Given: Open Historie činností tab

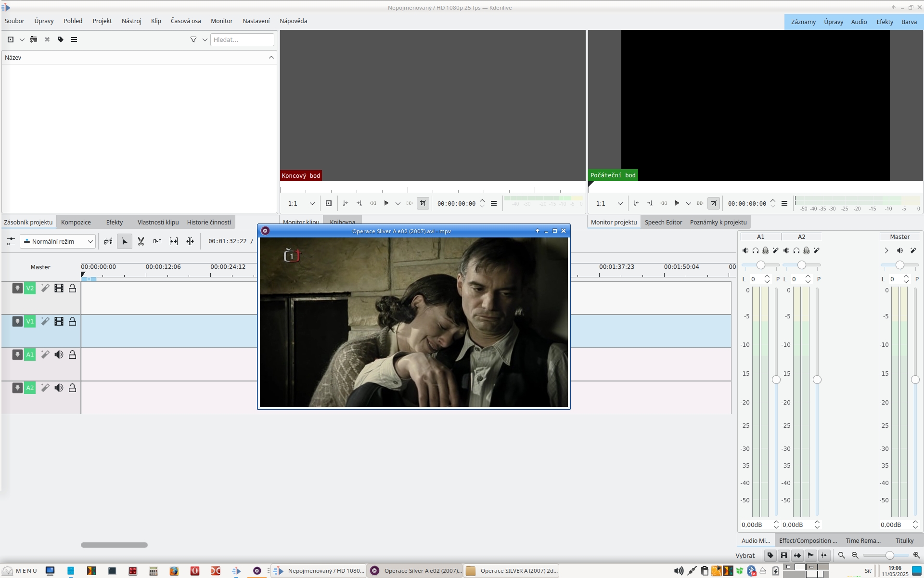Looking at the screenshot, I should (x=209, y=222).
